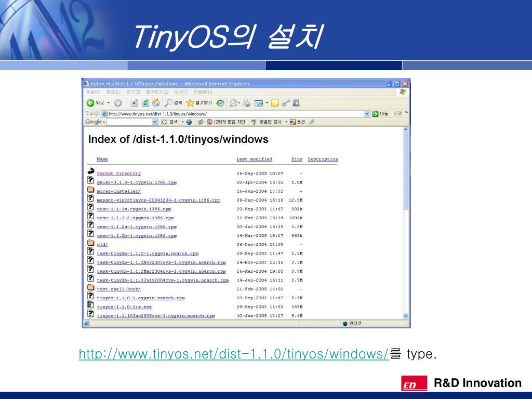Open the 보기(V) View menu
Viewport: 532px width, 399px height.
(133, 92)
